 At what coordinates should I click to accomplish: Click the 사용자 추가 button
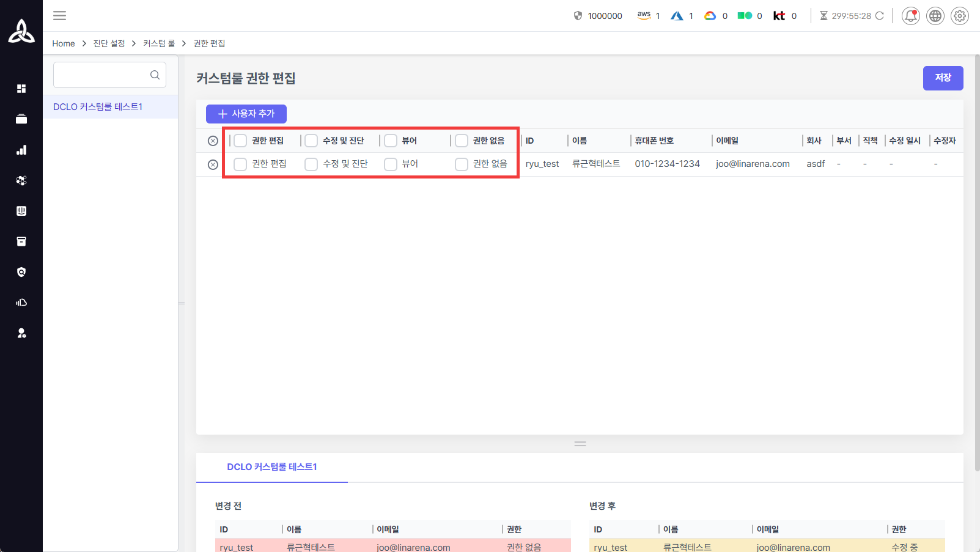[246, 114]
